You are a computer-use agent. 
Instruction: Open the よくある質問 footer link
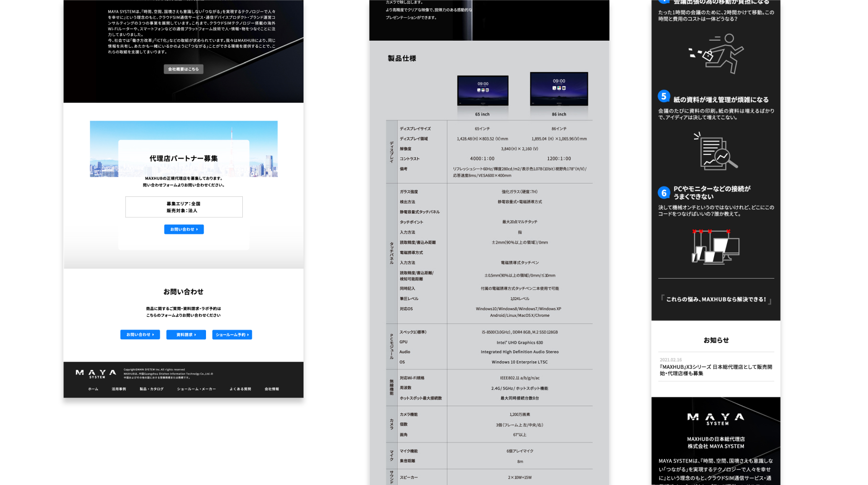(x=240, y=389)
